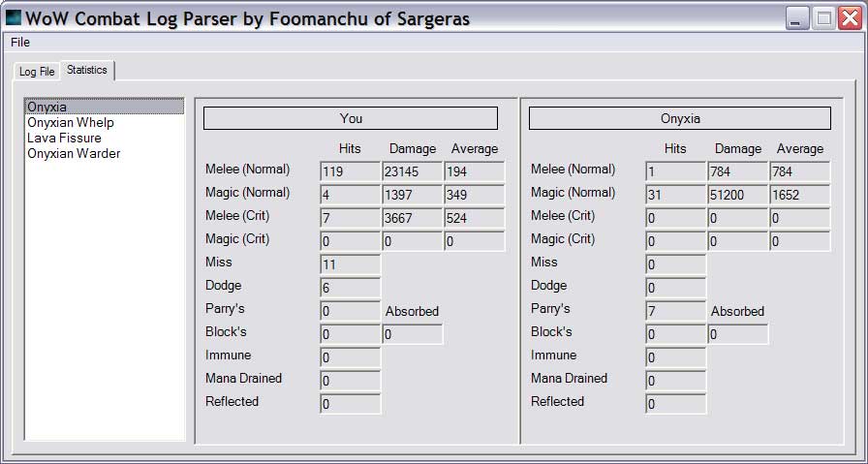Select the Statistics tab

(87, 70)
